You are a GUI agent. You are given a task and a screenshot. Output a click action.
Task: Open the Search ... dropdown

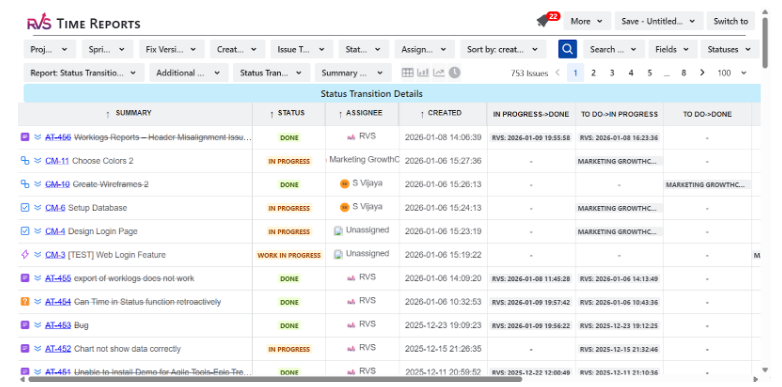[x=613, y=49]
